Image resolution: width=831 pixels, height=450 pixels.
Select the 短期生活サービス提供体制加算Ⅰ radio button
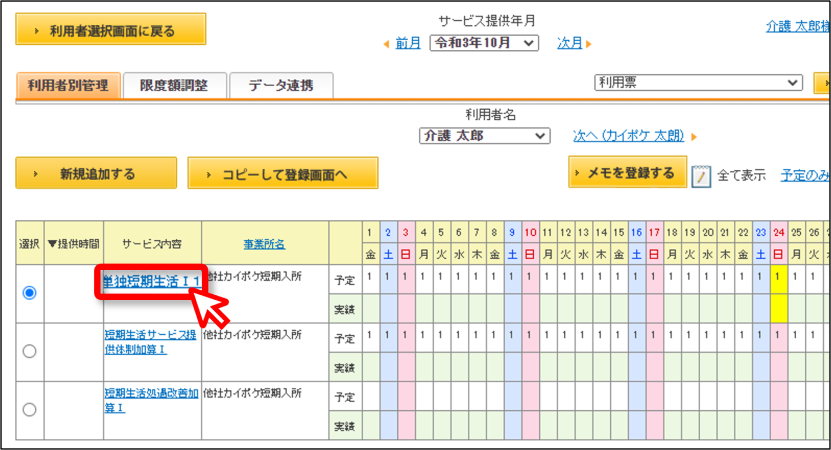click(30, 351)
